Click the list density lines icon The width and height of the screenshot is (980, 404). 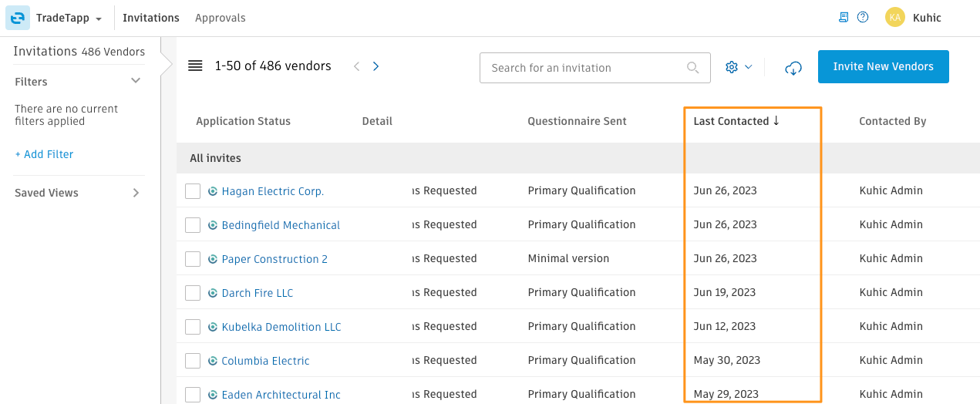tap(195, 66)
